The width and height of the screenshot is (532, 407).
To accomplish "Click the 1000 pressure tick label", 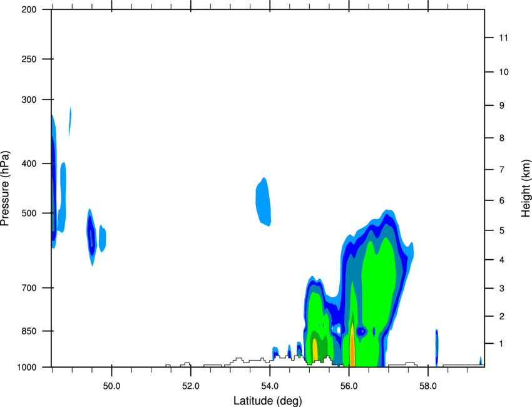I will coord(26,368).
